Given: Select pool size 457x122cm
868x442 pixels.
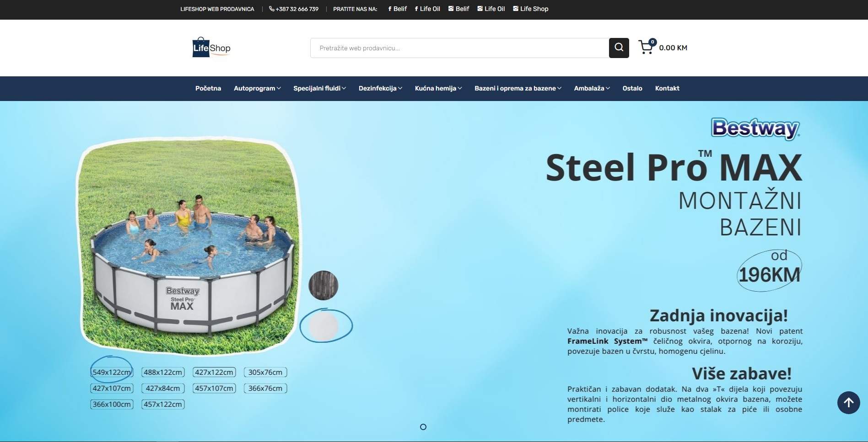Looking at the screenshot, I should pos(163,404).
